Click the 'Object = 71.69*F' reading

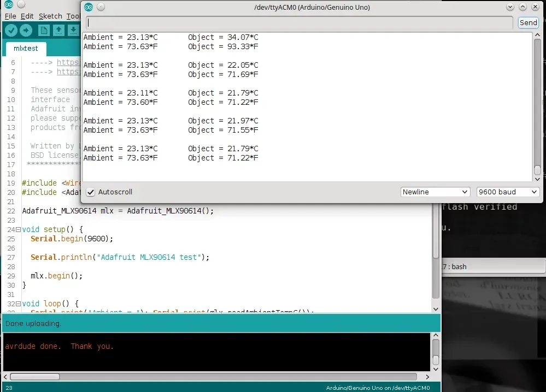(223, 74)
